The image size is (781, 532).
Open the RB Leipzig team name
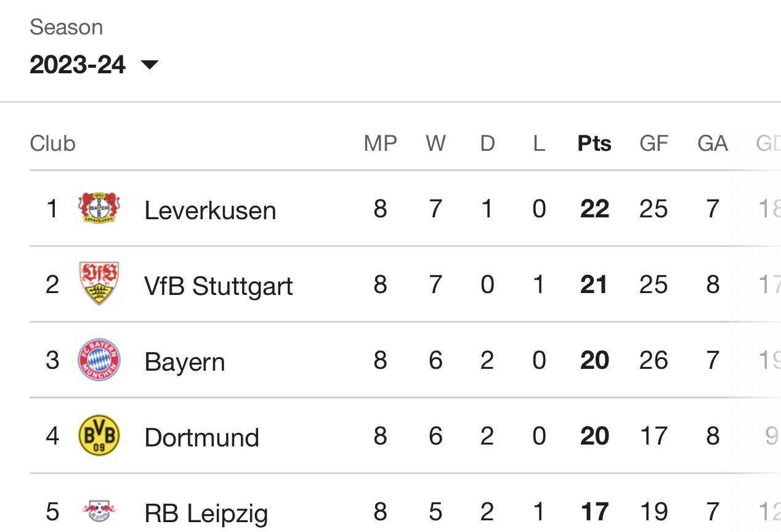(x=206, y=513)
